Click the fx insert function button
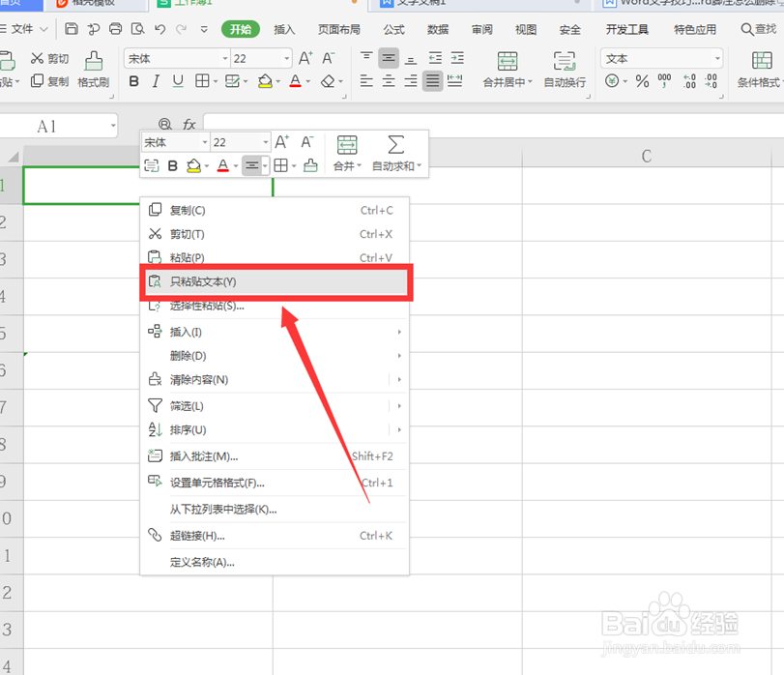 click(189, 124)
